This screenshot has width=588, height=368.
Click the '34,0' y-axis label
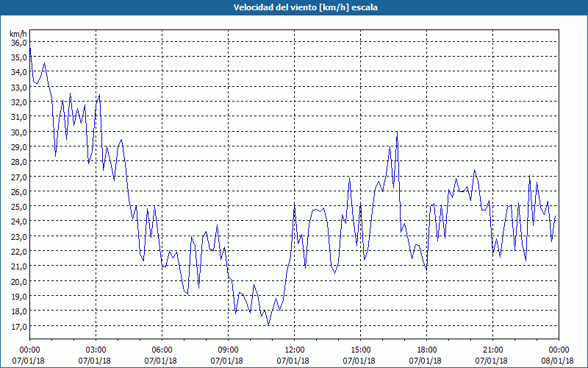tap(19, 72)
